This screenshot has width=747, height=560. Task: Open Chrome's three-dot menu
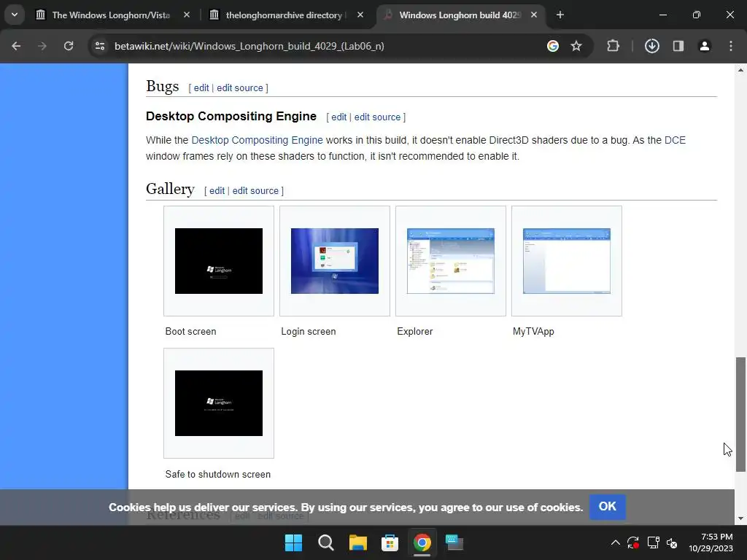click(731, 46)
